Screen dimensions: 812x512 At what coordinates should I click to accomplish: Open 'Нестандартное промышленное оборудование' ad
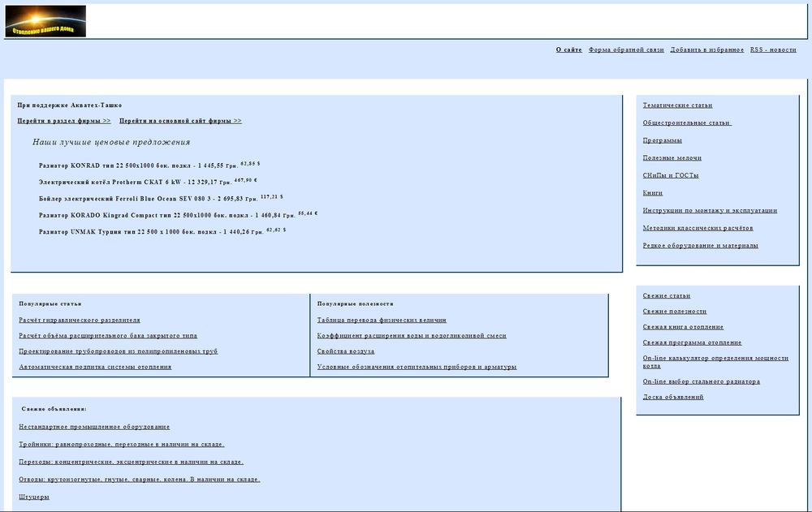(94, 427)
